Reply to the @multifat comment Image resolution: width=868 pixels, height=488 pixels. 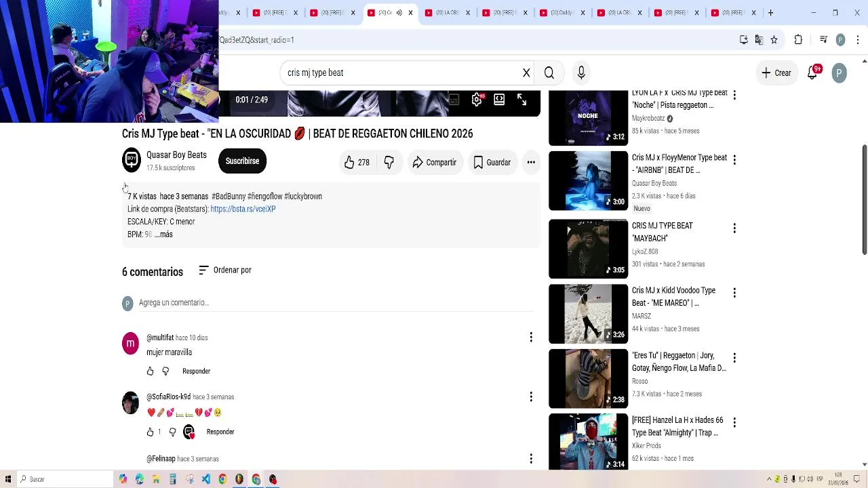point(196,371)
